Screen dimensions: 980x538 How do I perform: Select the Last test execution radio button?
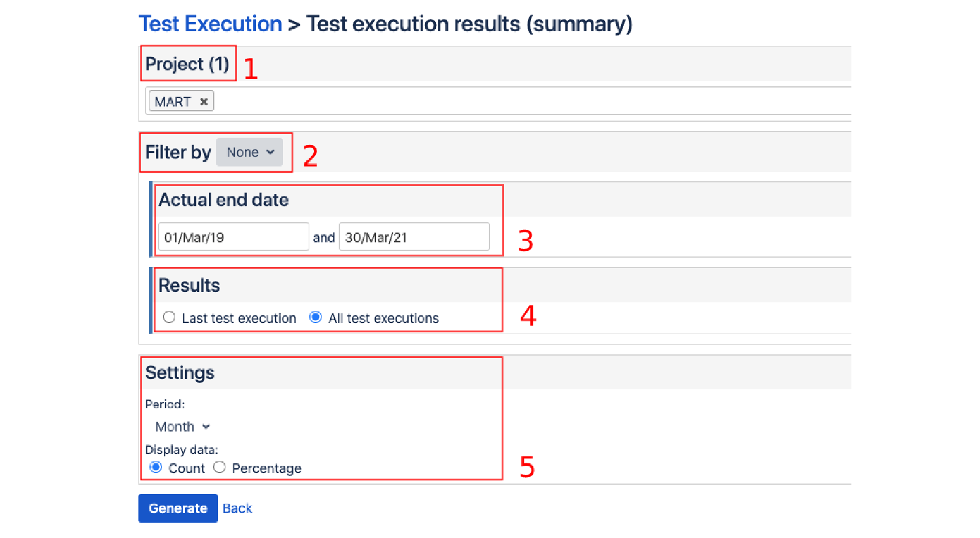(x=169, y=317)
